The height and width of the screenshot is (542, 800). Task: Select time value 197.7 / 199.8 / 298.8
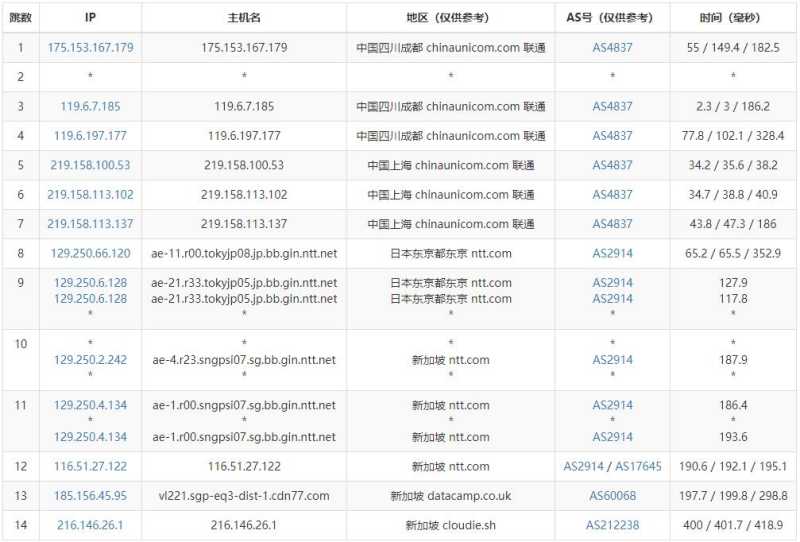point(733,496)
